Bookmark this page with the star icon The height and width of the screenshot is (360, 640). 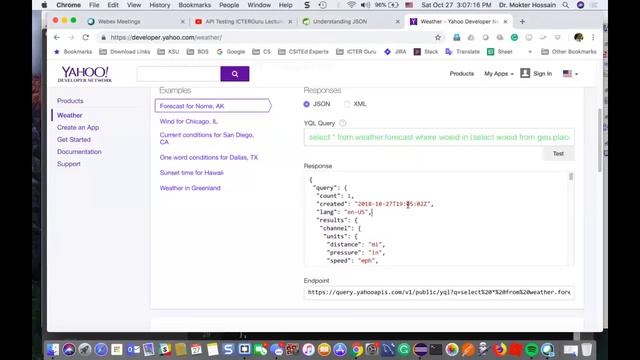coord(438,38)
